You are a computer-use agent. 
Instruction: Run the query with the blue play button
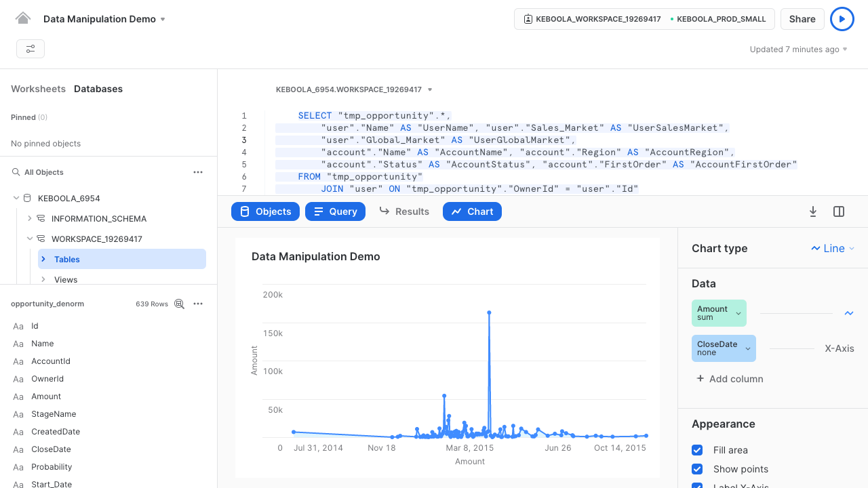coord(842,19)
